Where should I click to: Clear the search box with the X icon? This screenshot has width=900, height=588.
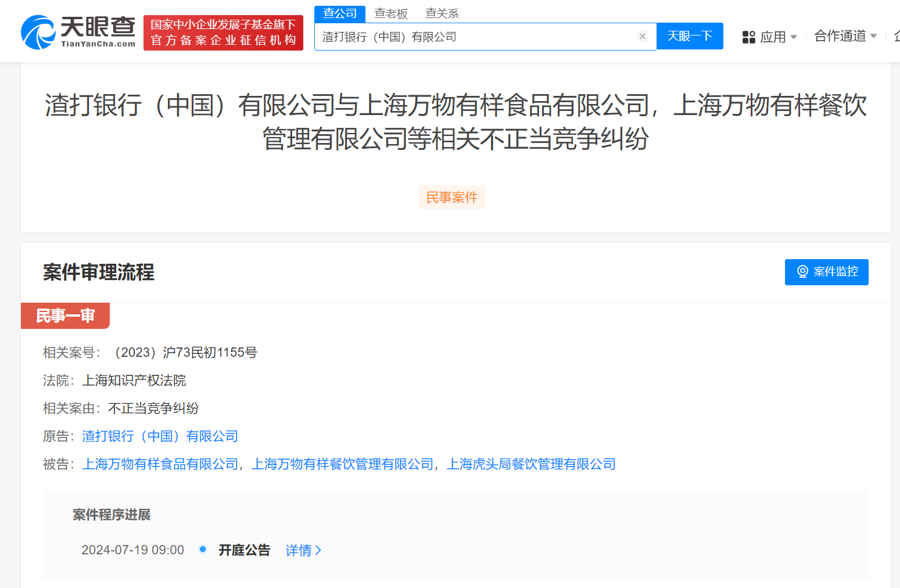pos(643,37)
